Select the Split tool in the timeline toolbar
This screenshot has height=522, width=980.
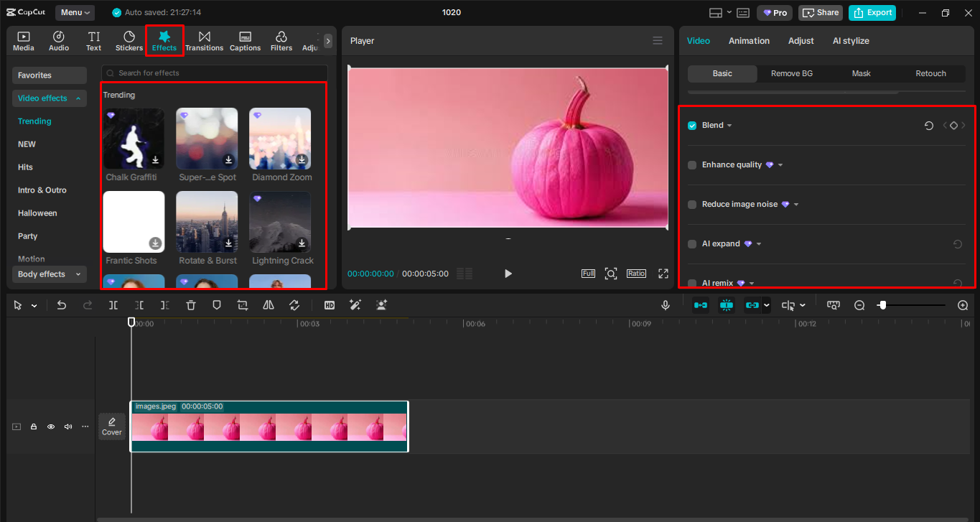113,304
